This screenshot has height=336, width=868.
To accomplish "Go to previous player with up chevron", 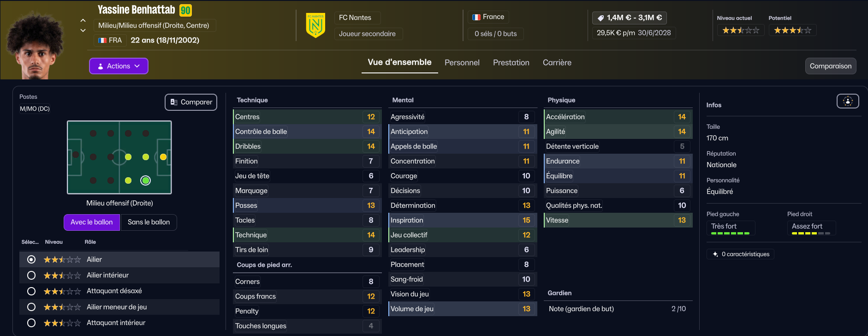I will [83, 20].
